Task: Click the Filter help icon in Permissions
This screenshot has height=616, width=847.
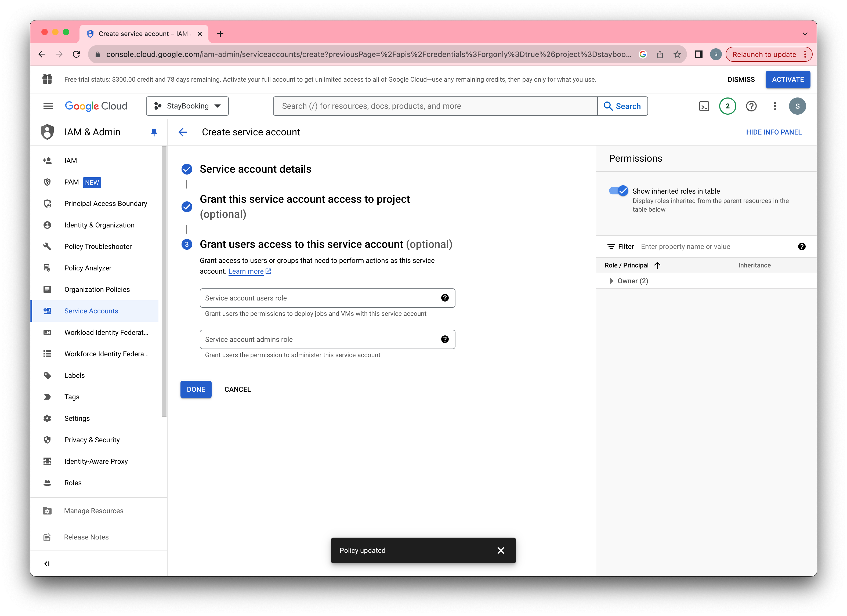Action: 801,247
